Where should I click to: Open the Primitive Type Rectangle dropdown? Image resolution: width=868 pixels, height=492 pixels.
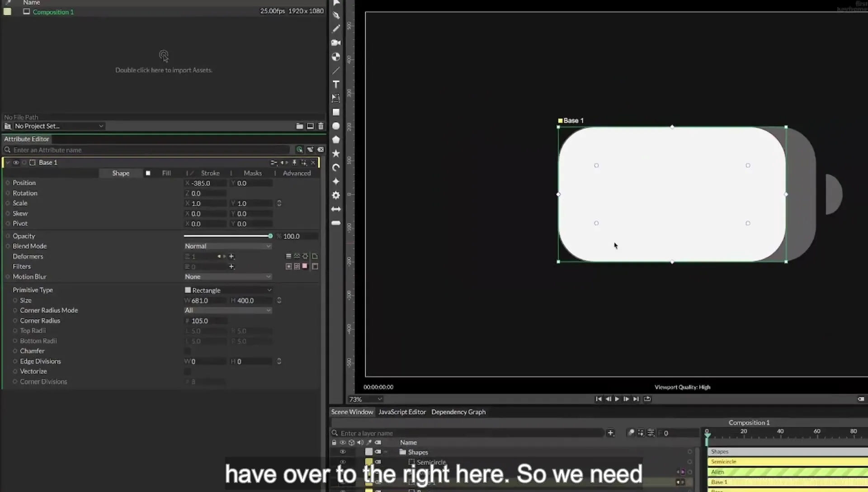[228, 290]
